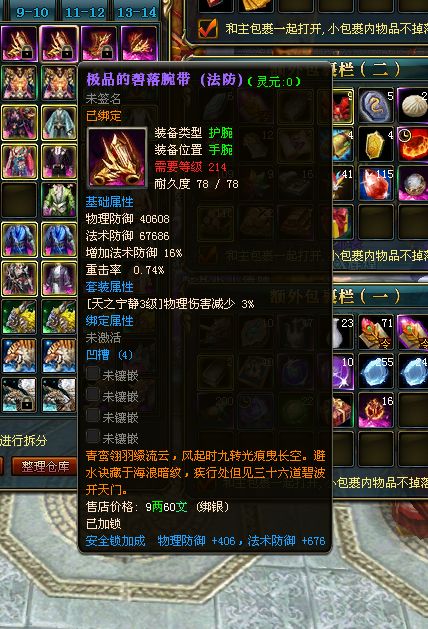Select the 令 token stack of 71
Viewport: 428px width, 629px height.
tap(376, 333)
